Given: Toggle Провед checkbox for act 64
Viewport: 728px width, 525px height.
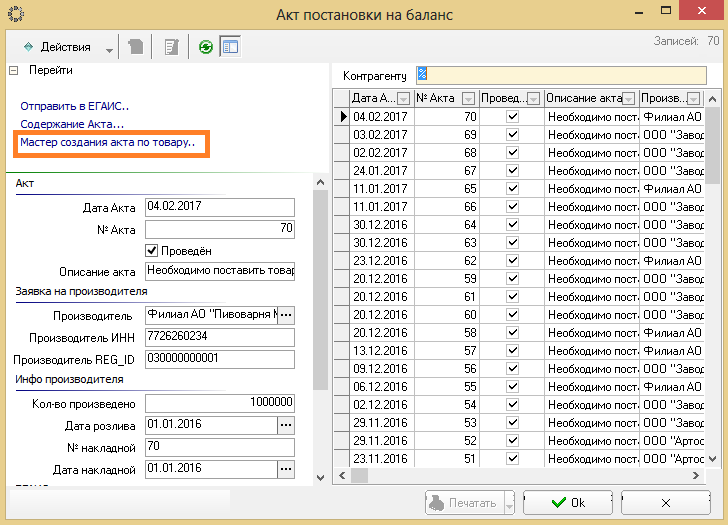Looking at the screenshot, I should pos(512,225).
